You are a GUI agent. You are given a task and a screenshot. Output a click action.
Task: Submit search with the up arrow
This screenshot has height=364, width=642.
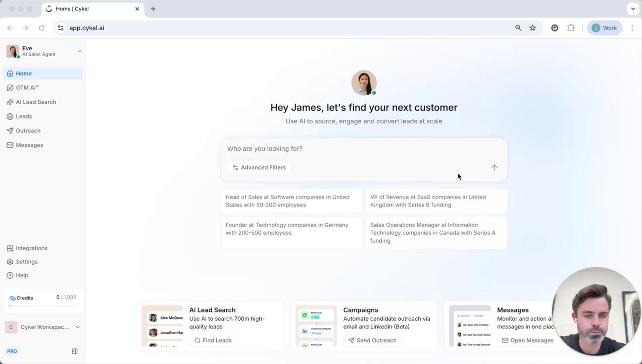coord(494,167)
